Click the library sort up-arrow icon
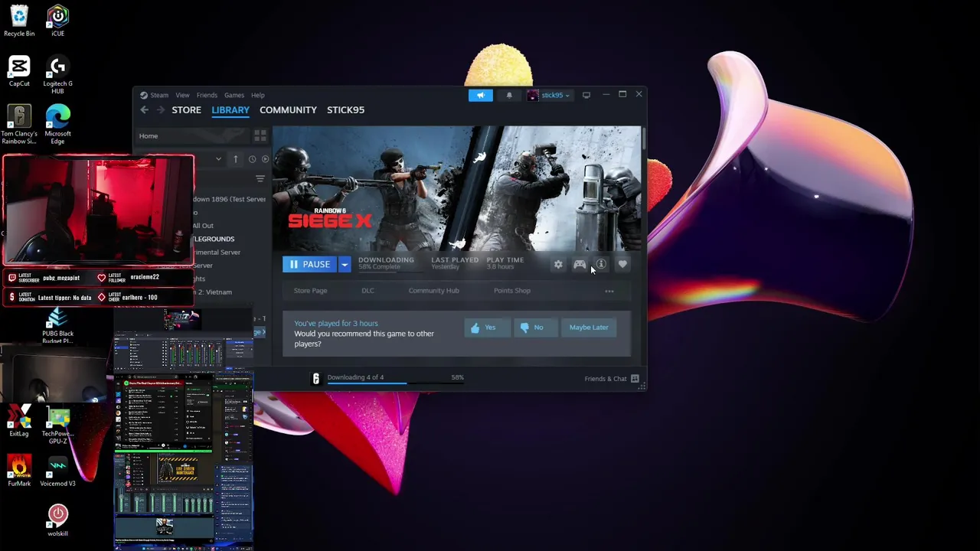 pyautogui.click(x=235, y=159)
